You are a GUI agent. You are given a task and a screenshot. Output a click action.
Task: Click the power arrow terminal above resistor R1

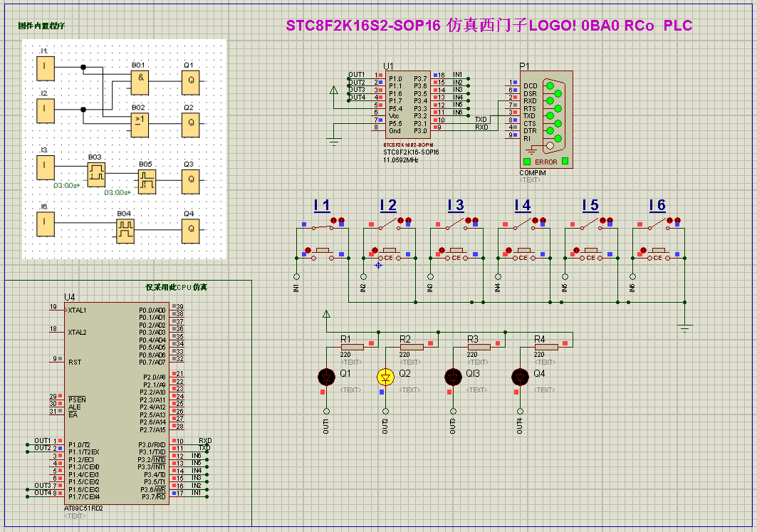pyautogui.click(x=326, y=315)
